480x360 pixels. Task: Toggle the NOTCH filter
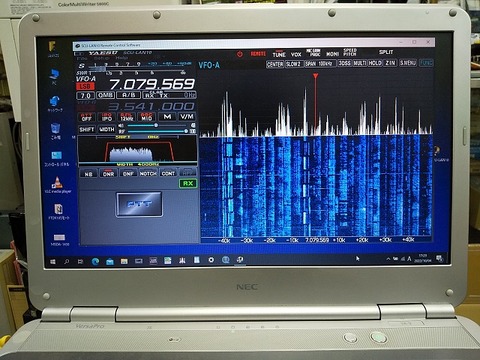click(148, 173)
